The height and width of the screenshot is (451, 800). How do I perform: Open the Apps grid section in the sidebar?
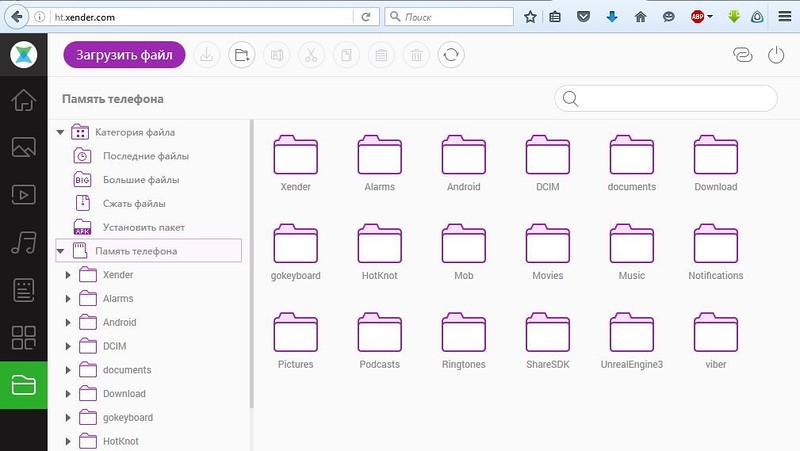point(23,337)
